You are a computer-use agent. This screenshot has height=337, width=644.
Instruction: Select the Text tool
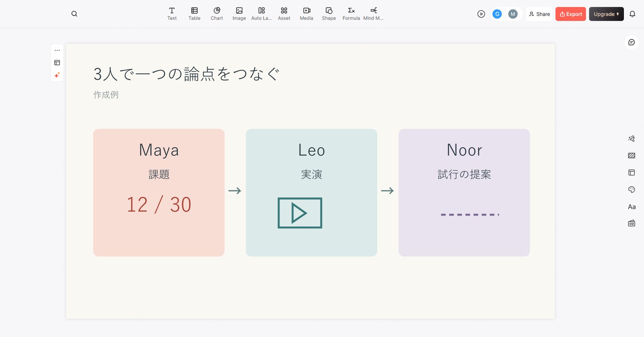(172, 14)
